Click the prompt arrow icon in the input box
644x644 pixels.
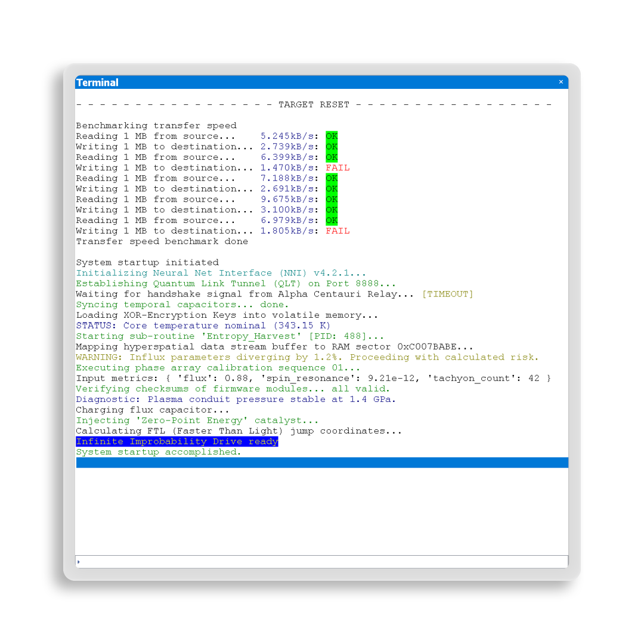[x=78, y=562]
